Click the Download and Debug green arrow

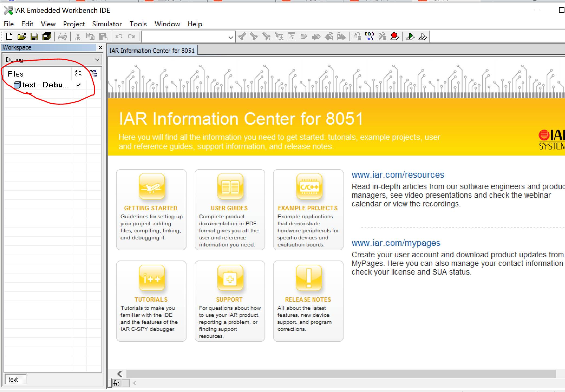pos(410,36)
